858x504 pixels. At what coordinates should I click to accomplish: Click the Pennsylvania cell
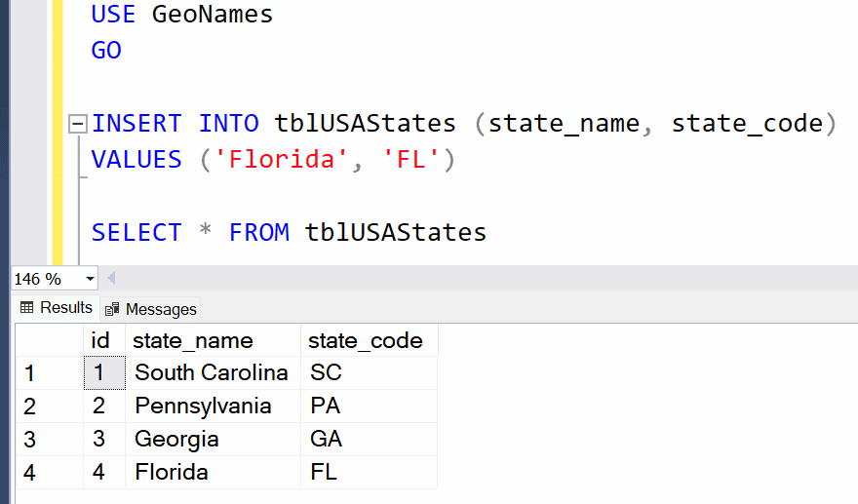coord(213,407)
